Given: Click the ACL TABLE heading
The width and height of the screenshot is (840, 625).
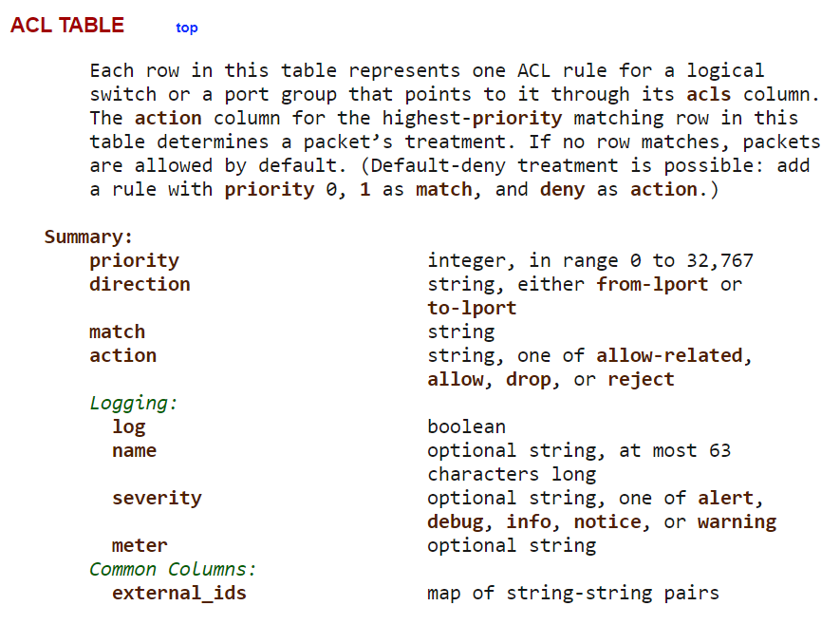Looking at the screenshot, I should 67,26.
